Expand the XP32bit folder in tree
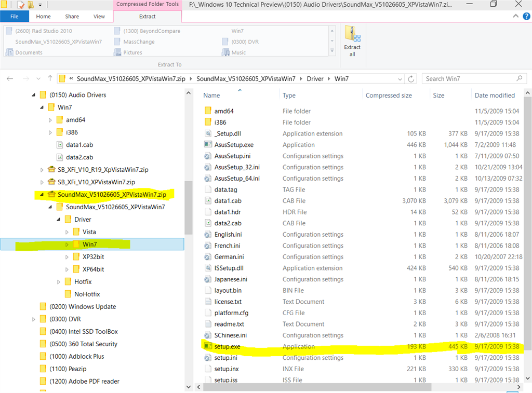Screen dimensions: 532x393 tap(67, 257)
